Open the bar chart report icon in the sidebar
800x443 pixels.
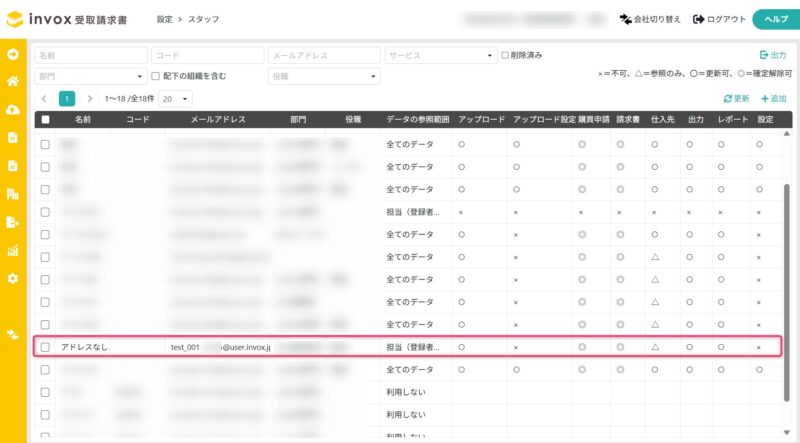[x=13, y=250]
